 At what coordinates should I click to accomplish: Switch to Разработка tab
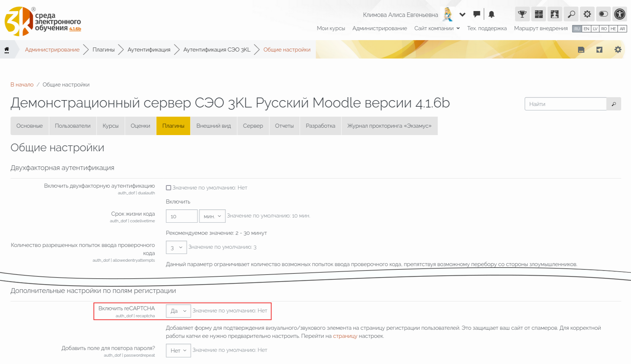click(320, 126)
